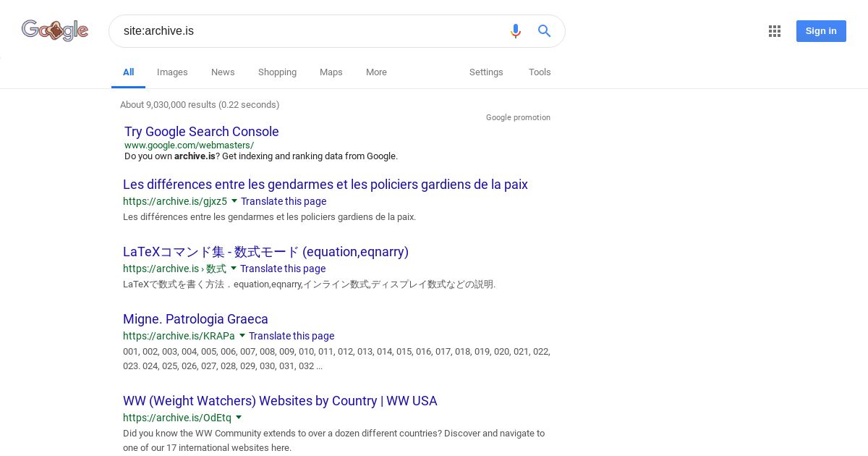Click the https://archive.is/OdEtq URL
Viewport: 868px width, 456px height.
(x=177, y=418)
